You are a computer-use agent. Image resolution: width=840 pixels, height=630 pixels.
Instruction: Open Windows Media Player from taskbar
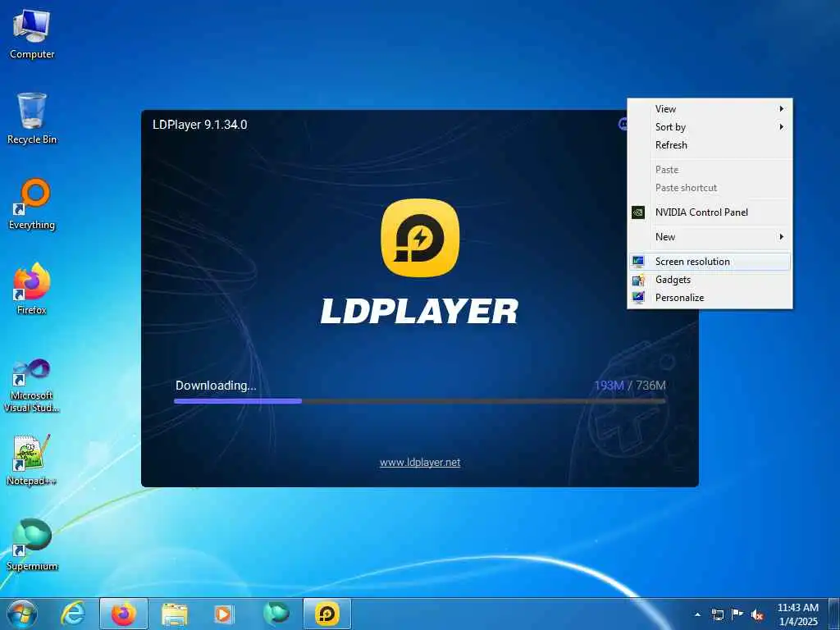tap(224, 614)
